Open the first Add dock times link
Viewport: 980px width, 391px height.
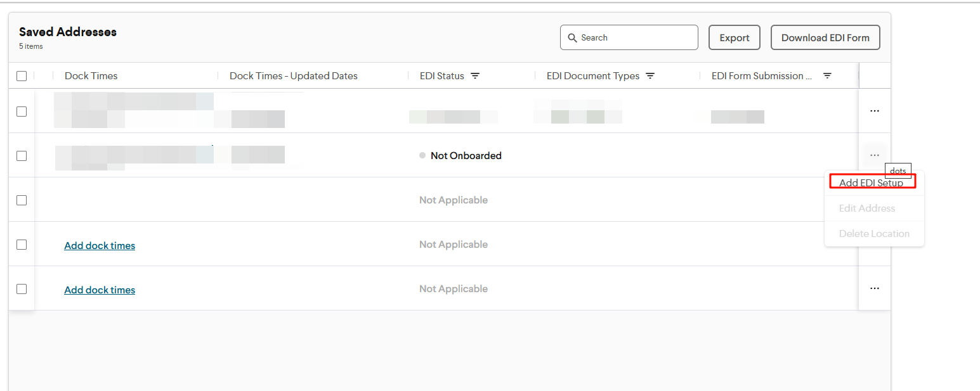point(100,246)
